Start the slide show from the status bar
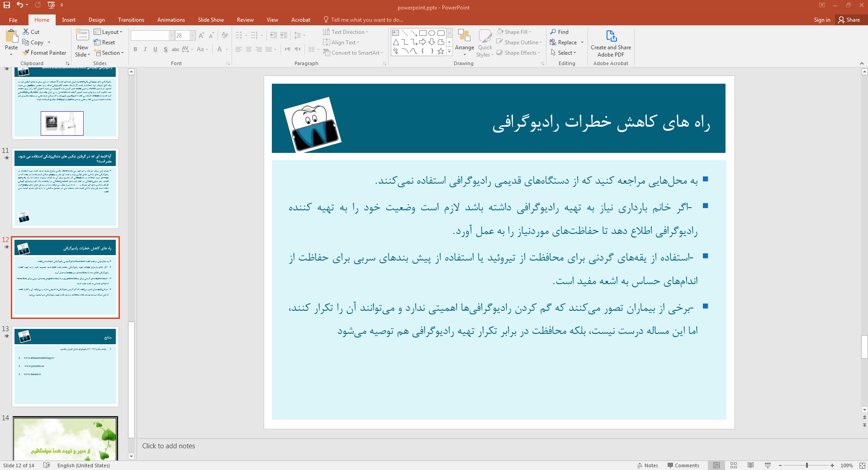The height and width of the screenshot is (470, 868). click(768, 465)
